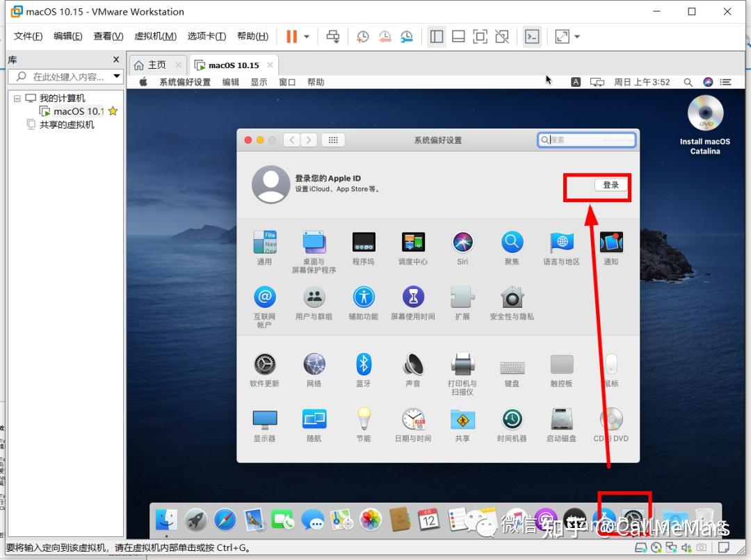The width and height of the screenshot is (751, 560).
Task: Take a snapshot of the virtual machine
Action: [x=362, y=36]
